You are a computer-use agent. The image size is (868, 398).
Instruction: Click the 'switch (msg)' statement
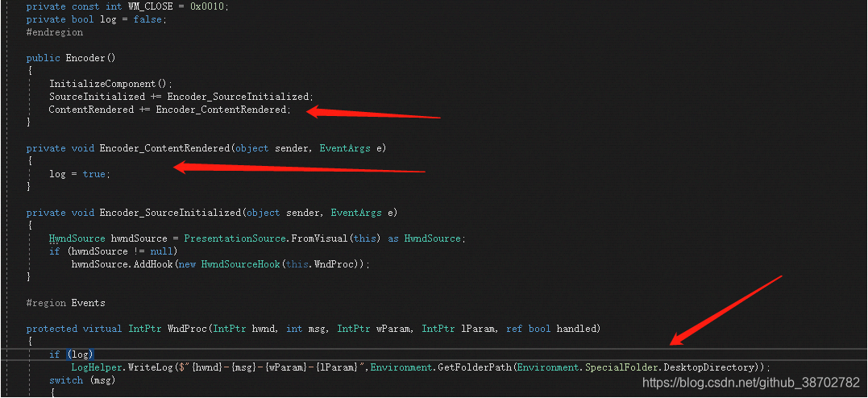(x=81, y=380)
